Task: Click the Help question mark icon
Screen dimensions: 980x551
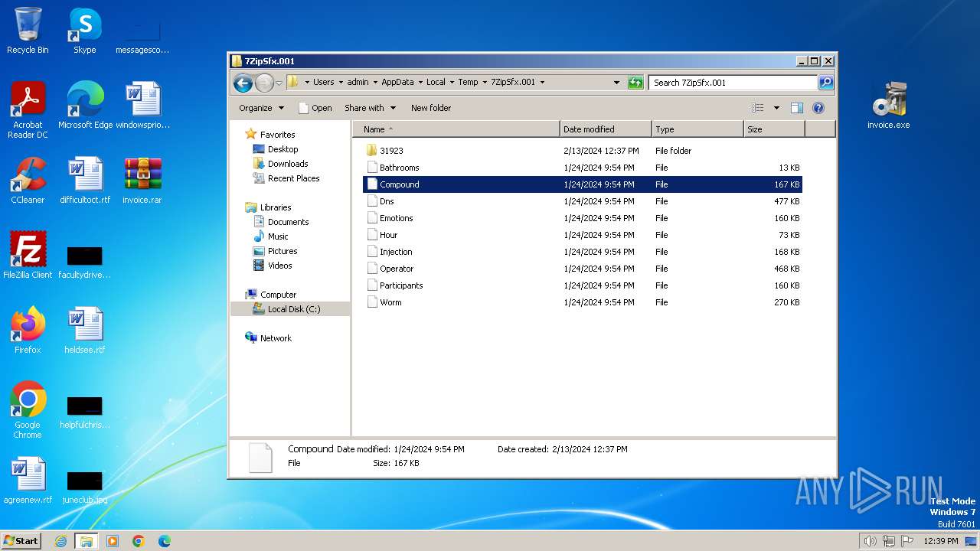Action: click(818, 108)
